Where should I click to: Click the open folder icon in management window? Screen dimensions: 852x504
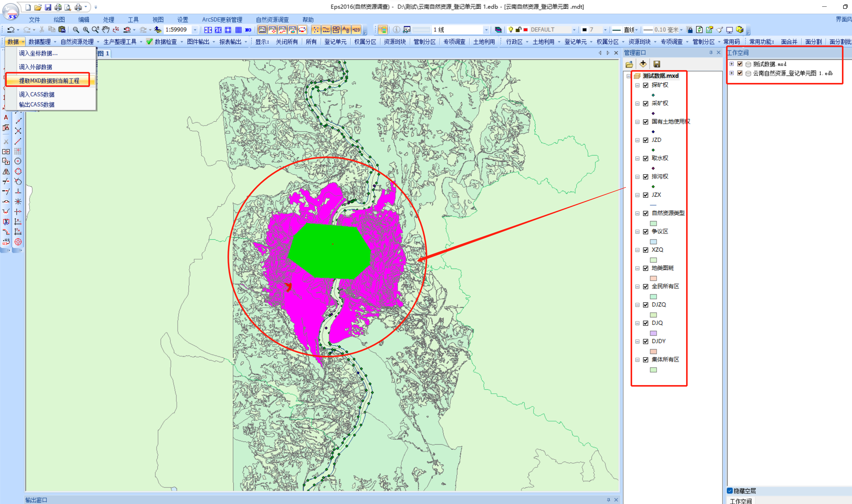629,64
